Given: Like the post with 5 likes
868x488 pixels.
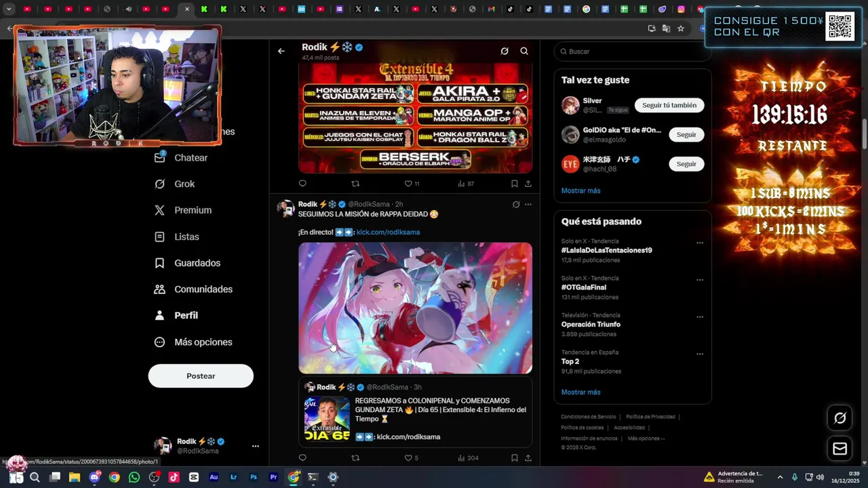Looking at the screenshot, I should click(411, 458).
